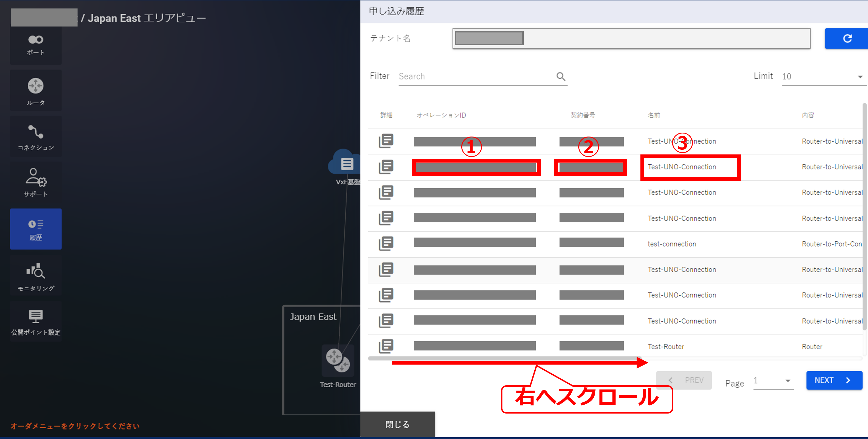The image size is (868, 439).
Task: Click the 閉じる (Close) button
Action: 397,424
